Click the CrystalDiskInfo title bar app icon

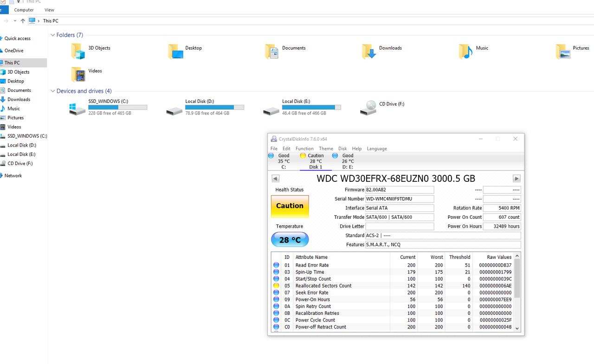point(274,139)
